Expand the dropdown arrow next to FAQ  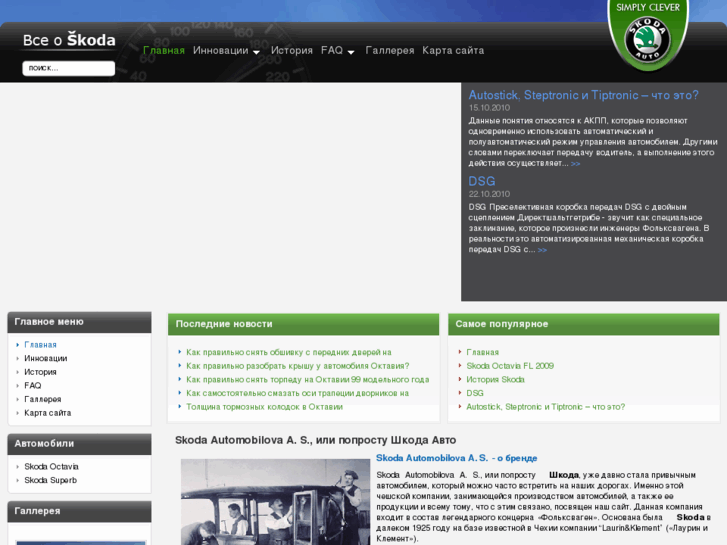coord(351,52)
